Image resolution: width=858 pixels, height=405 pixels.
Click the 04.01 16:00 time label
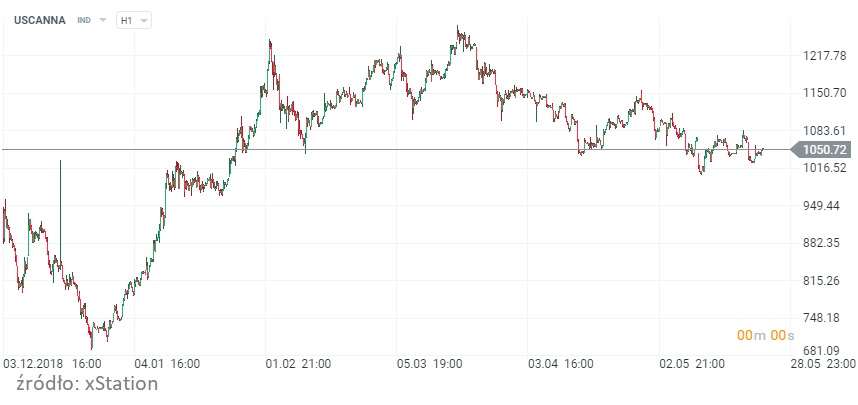coord(168,364)
